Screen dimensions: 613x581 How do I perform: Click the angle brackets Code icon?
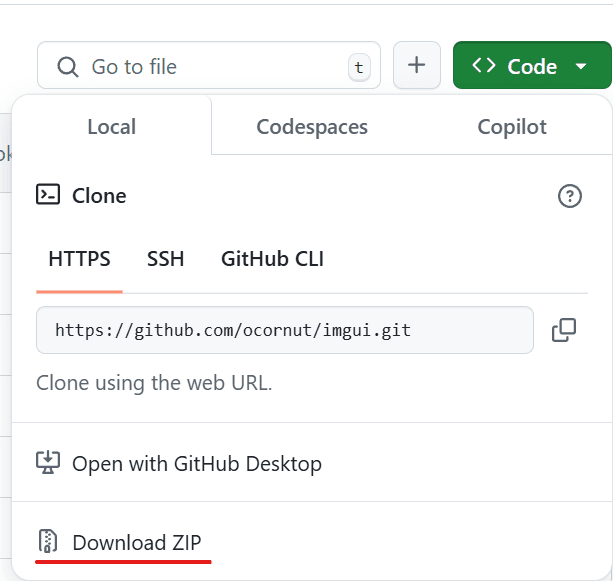[484, 65]
